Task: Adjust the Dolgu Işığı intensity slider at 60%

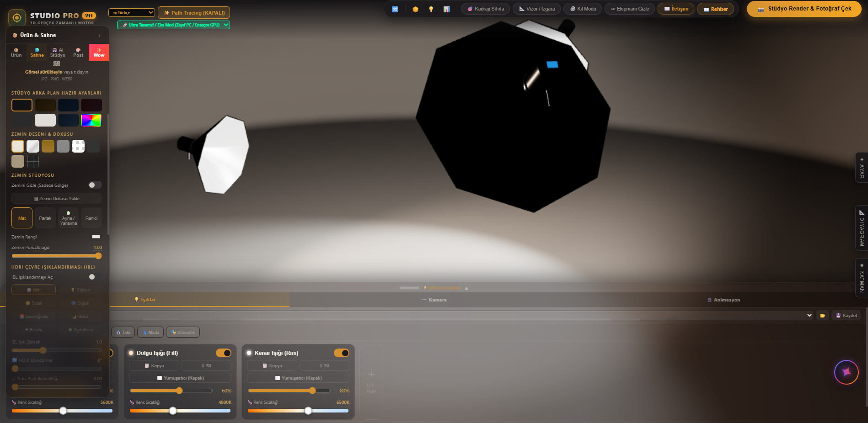Action: [171, 391]
